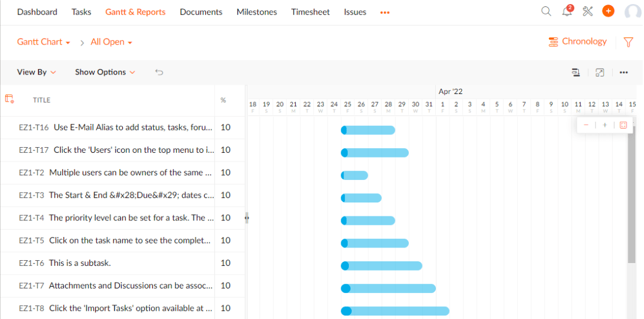Open the Milestones tab
Image resolution: width=644 pixels, height=319 pixels.
[x=257, y=12]
